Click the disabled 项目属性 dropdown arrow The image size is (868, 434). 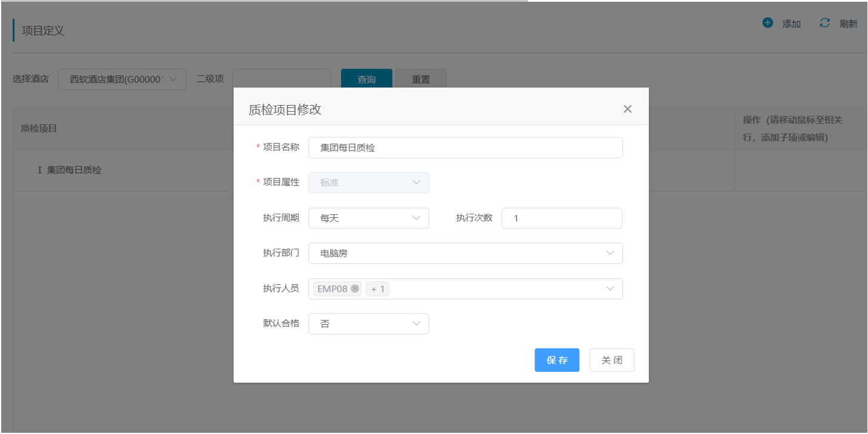[x=416, y=183]
